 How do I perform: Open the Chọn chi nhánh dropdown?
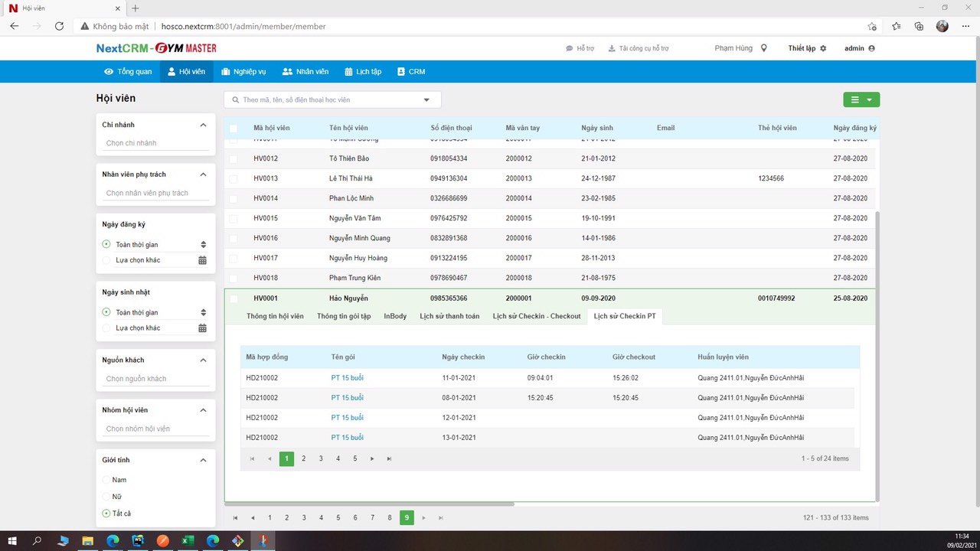click(x=155, y=143)
